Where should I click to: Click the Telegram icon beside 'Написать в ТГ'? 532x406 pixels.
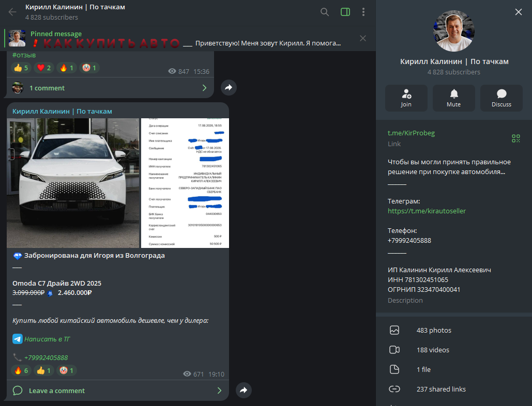point(18,339)
